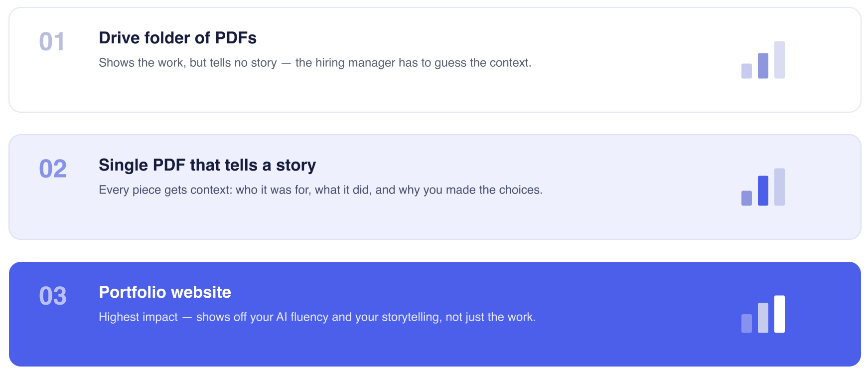
Task: Click the white bar chart icon in Portfolio website card
Action: click(x=763, y=314)
